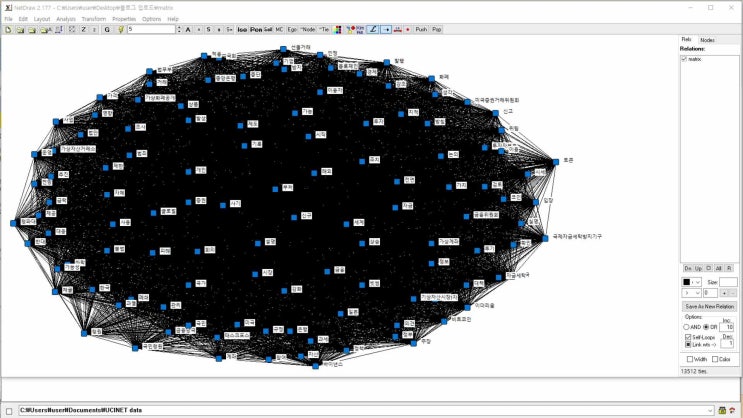Click the ~Tie toolbar button
This screenshot has height=418, width=743.
click(x=324, y=29)
